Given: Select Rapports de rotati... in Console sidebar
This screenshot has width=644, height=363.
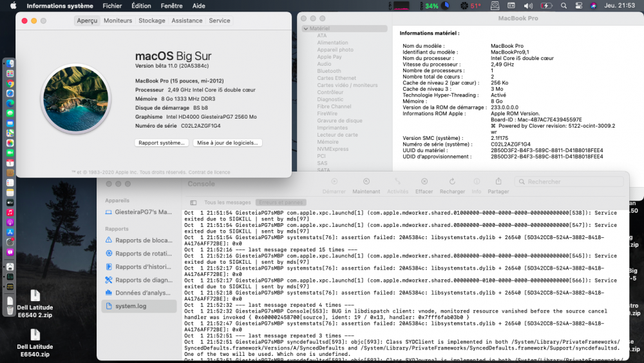Looking at the screenshot, I should click(139, 253).
